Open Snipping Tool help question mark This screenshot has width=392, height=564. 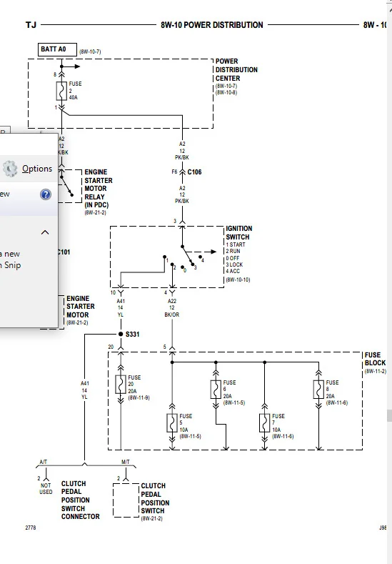46,194
